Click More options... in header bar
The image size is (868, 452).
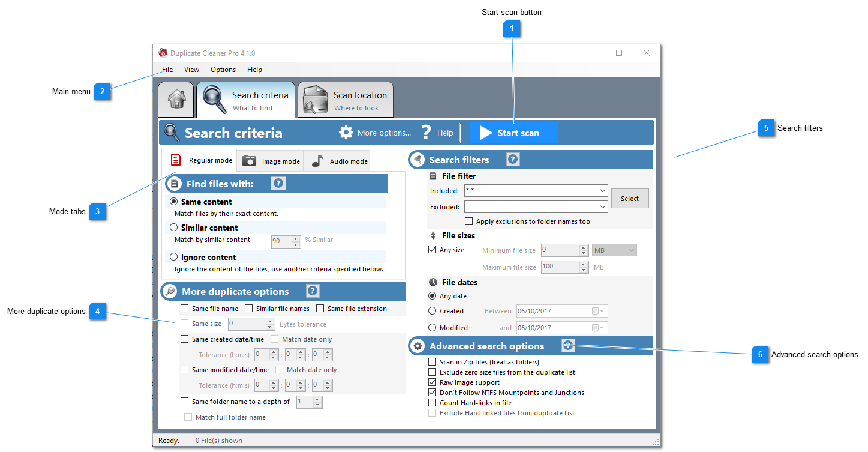(x=384, y=133)
